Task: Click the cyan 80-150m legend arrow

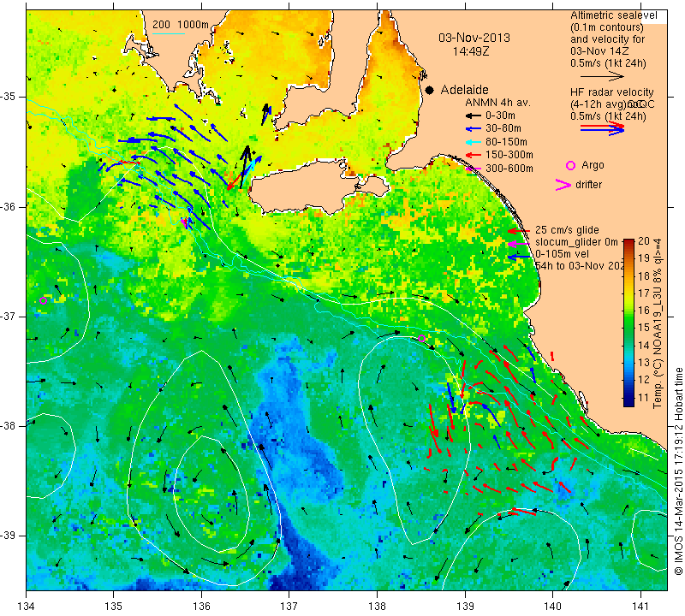Action: (473, 142)
